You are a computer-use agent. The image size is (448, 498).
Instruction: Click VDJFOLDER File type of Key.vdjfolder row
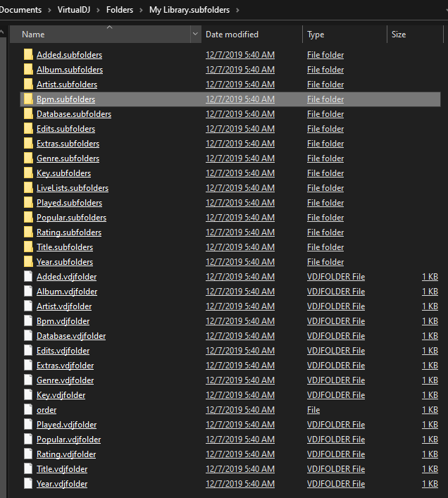tap(336, 394)
